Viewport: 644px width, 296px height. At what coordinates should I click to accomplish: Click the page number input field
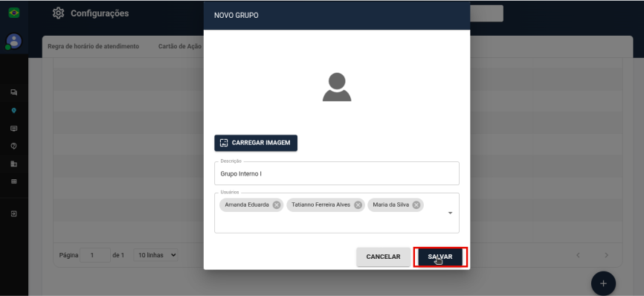(x=95, y=255)
